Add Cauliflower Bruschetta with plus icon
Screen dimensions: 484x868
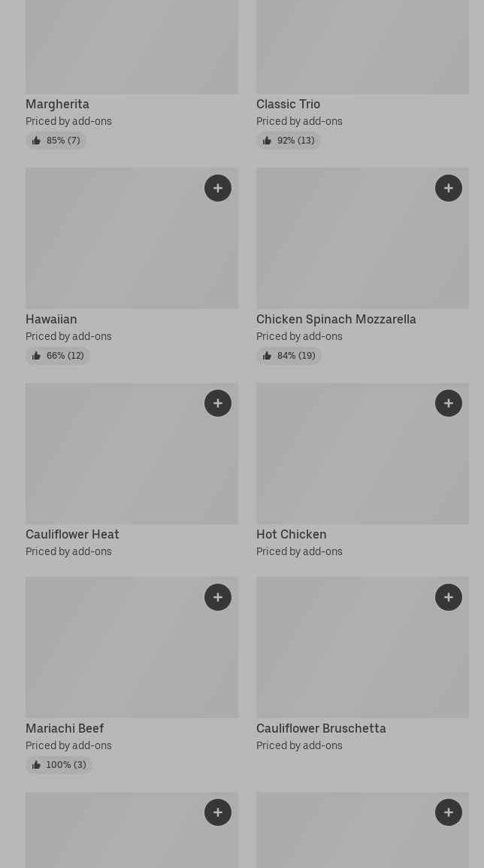(x=449, y=597)
